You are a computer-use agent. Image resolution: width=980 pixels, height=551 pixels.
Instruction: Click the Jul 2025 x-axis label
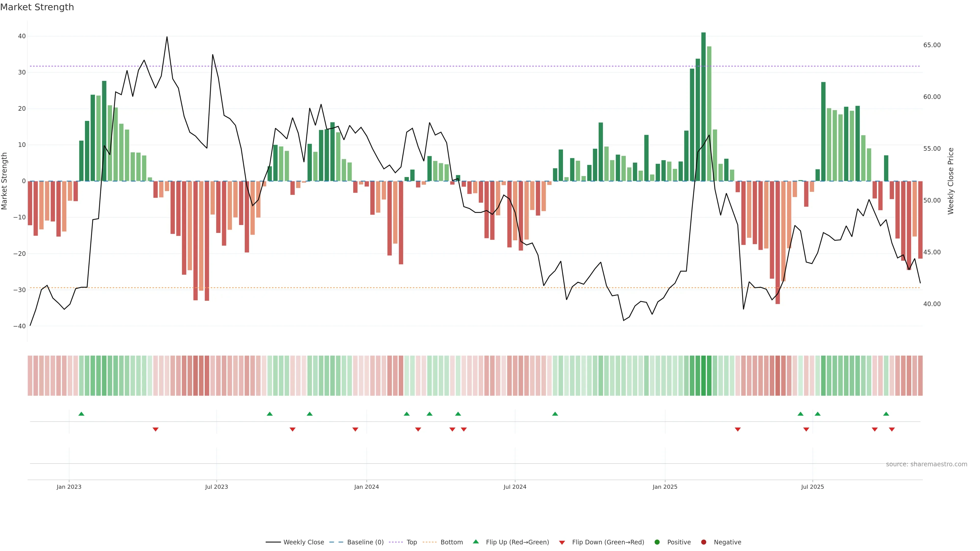(x=812, y=487)
